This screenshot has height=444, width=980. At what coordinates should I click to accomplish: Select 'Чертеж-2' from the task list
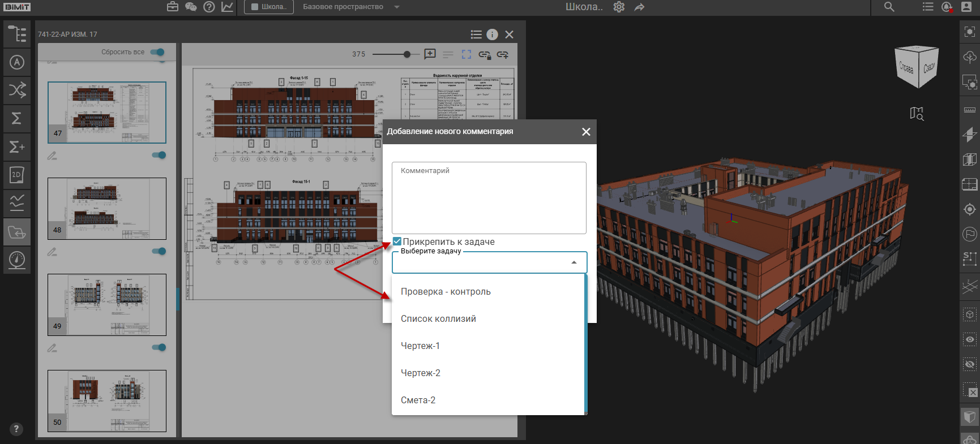tap(488, 373)
